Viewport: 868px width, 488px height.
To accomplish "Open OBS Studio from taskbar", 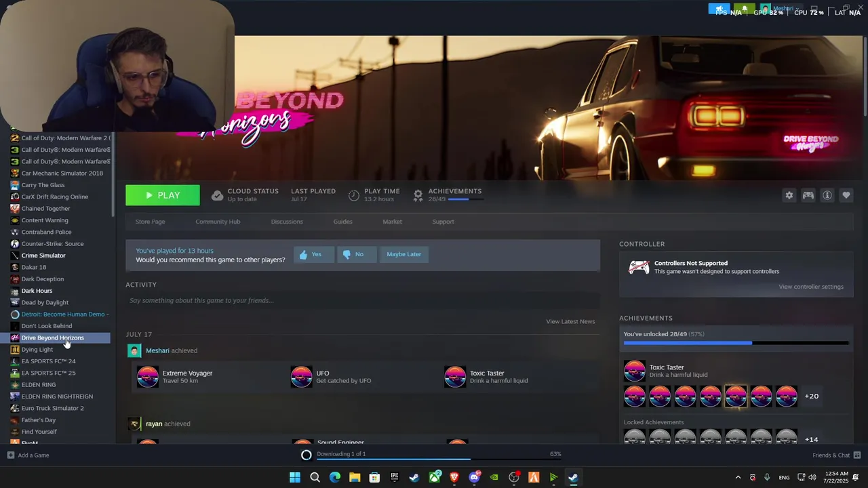I will point(514,477).
